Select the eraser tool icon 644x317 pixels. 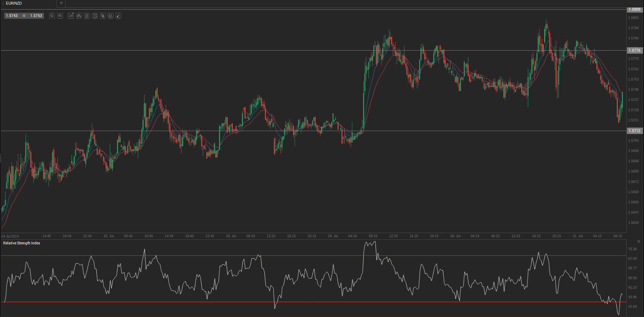pyautogui.click(x=118, y=16)
